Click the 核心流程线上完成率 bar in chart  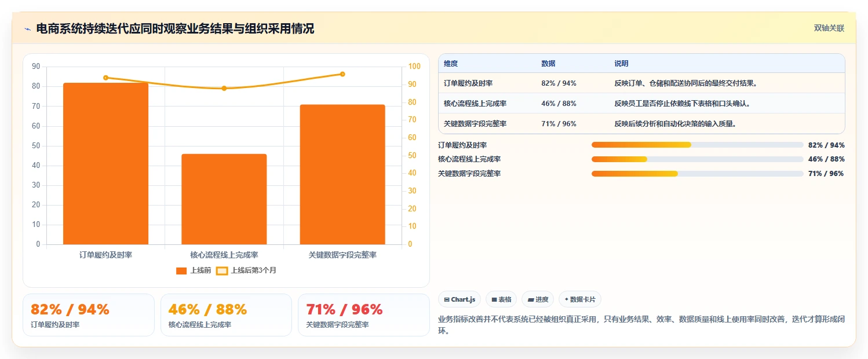(x=224, y=199)
